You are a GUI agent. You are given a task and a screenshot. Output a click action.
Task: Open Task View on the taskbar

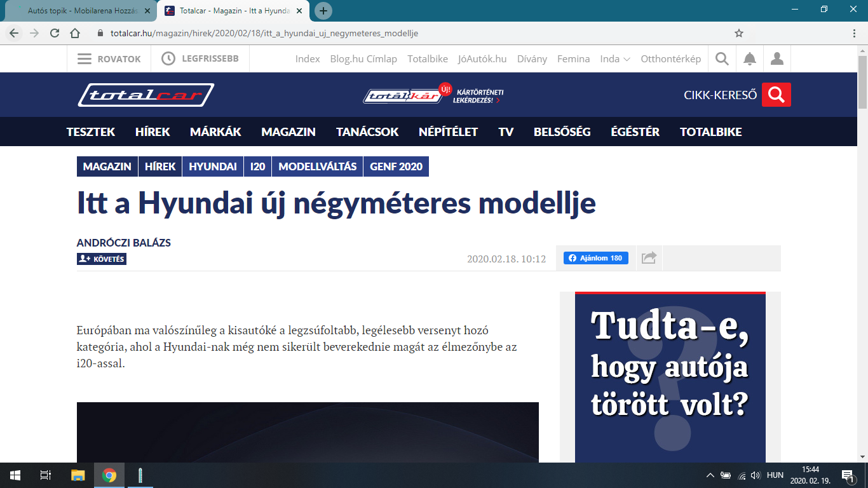click(45, 475)
